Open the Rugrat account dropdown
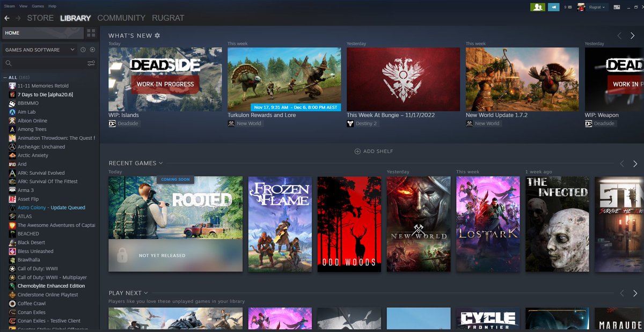This screenshot has width=644, height=332. [x=596, y=7]
